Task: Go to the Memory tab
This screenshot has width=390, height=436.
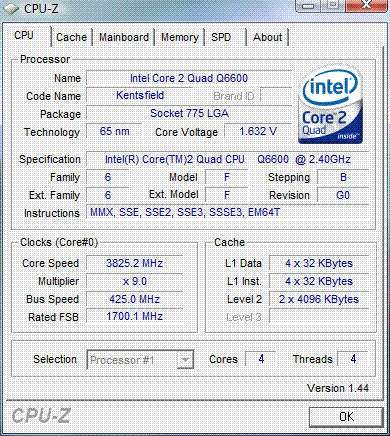Action: [x=179, y=37]
